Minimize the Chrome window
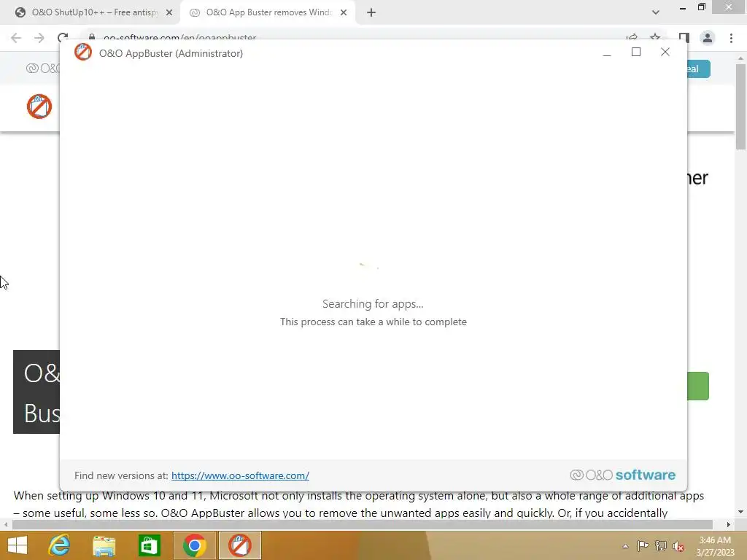 [683, 7]
